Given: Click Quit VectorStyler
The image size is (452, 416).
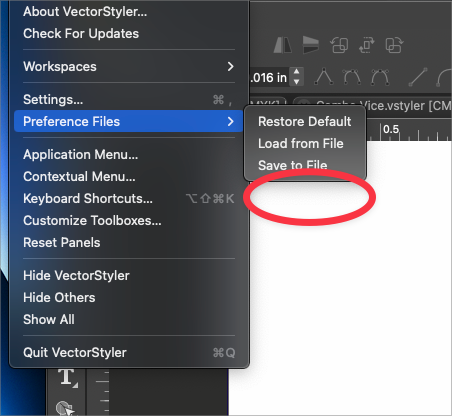Looking at the screenshot, I should (x=129, y=352).
